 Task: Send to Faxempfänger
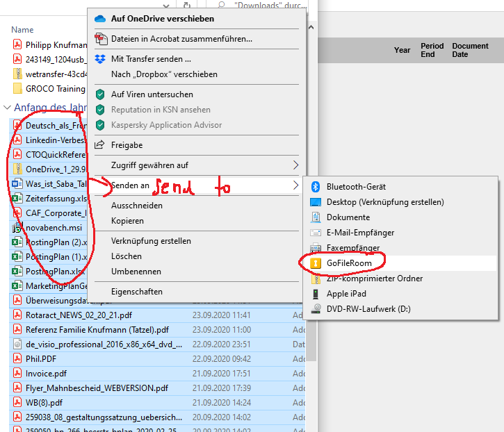tap(400, 248)
